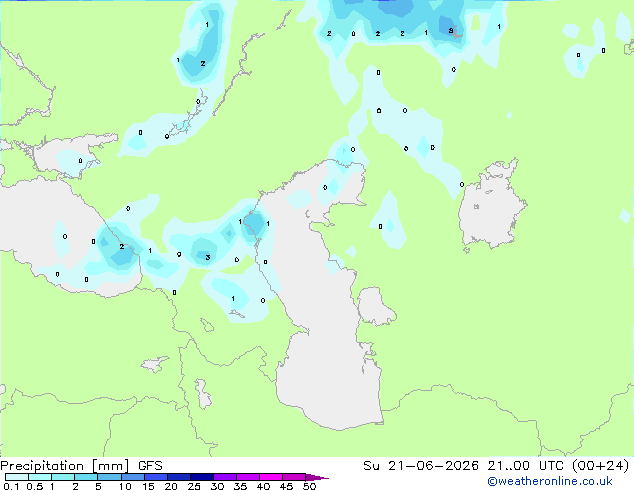Screen dimensions: 634x490
Task: Click the 45–50 mm legend color swatch
Action: [x=294, y=477]
